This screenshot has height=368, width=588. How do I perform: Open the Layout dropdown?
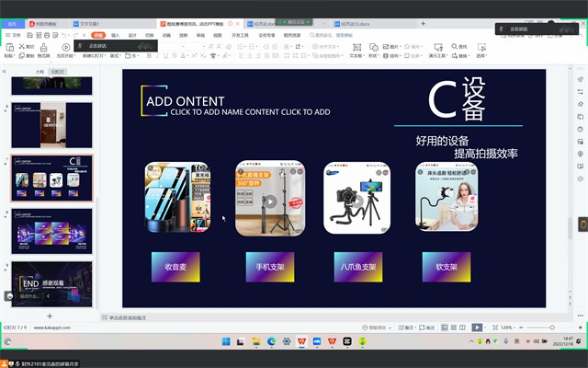[x=115, y=55]
